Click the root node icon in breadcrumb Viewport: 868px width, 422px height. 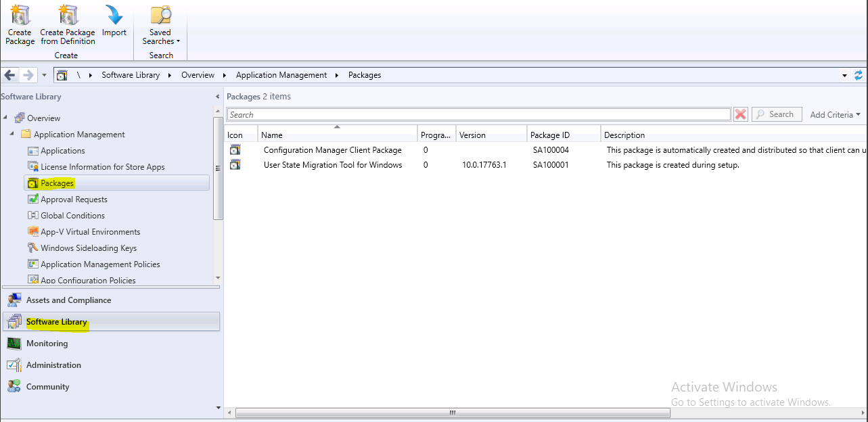(62, 75)
